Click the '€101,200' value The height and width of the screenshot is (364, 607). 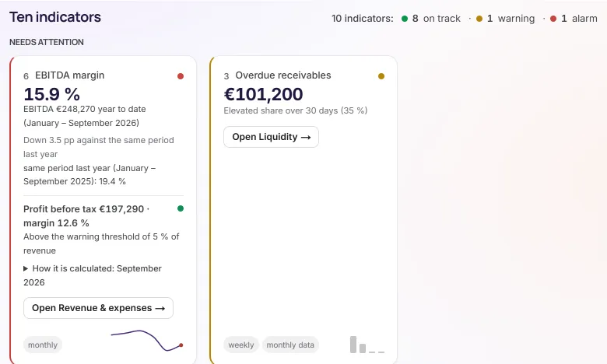point(264,94)
